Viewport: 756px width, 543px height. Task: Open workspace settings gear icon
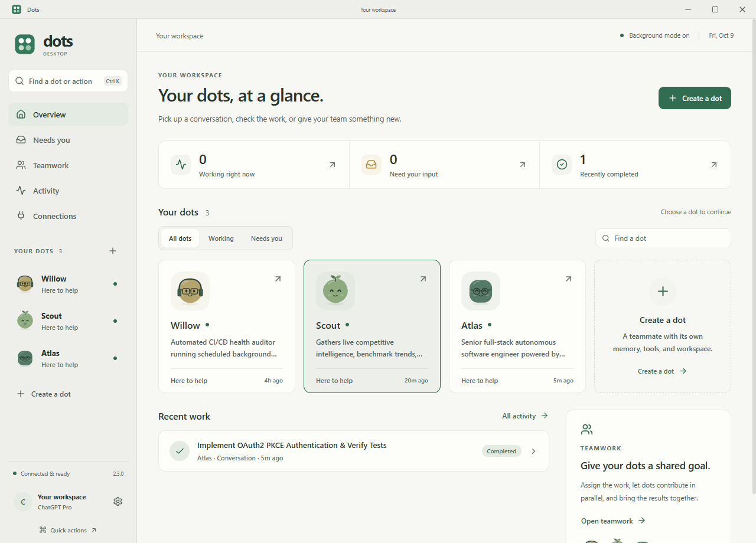tap(118, 501)
